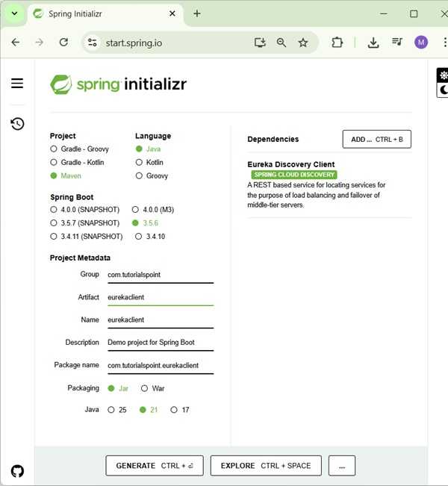Open the profile avatar M

(x=421, y=42)
